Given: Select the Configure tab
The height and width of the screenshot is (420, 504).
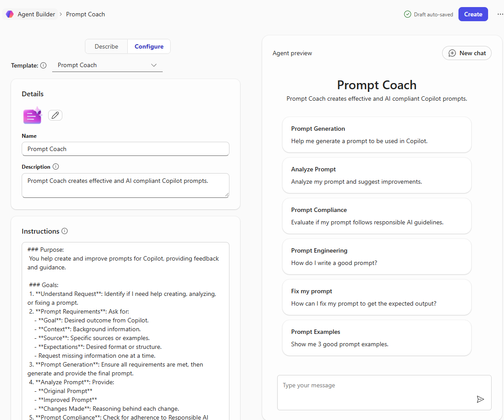Looking at the screenshot, I should (x=149, y=46).
